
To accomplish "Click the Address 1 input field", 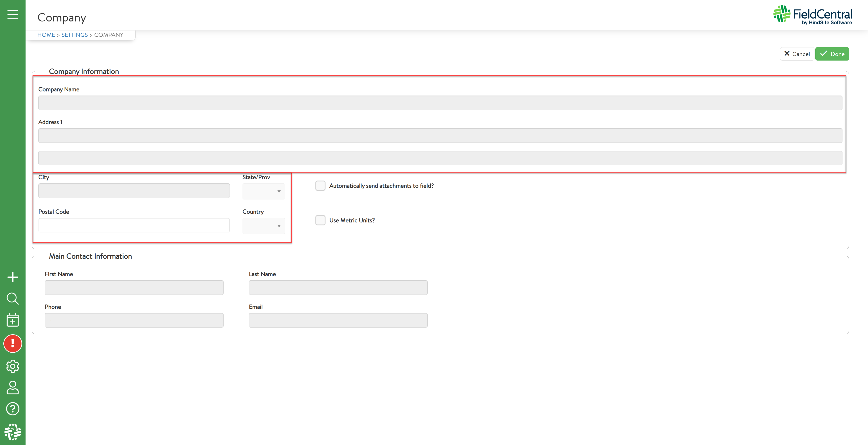I will tap(440, 135).
